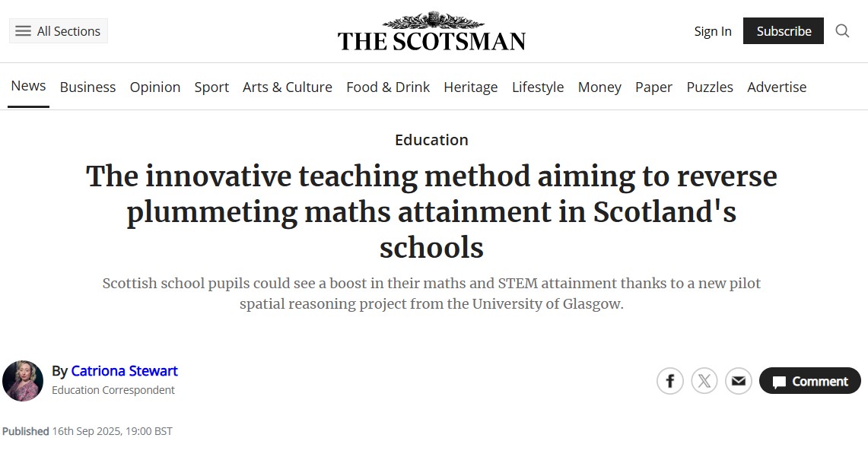Click the Subscribe button
Screen dimensions: 868x457
784,31
